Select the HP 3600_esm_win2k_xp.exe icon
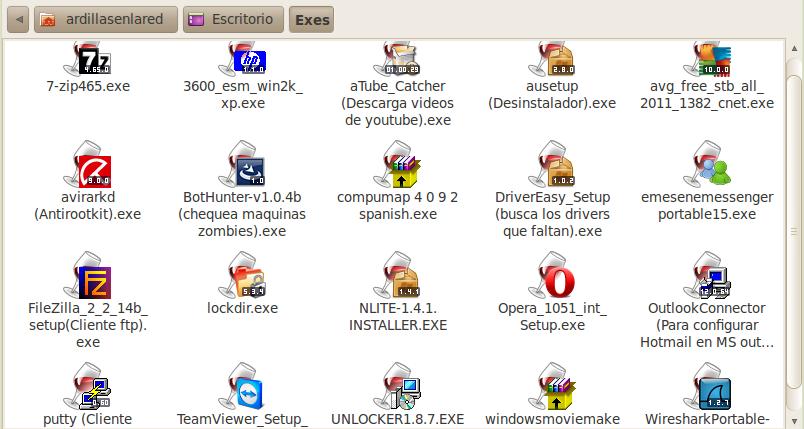Screen dimensions: 804x429 point(243,59)
